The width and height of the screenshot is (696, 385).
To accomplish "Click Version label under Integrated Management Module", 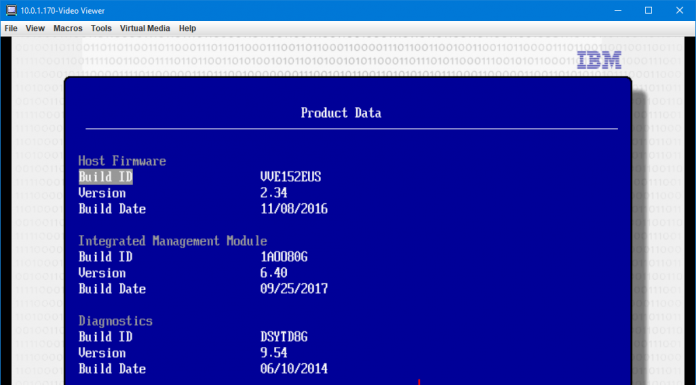I will (102, 273).
